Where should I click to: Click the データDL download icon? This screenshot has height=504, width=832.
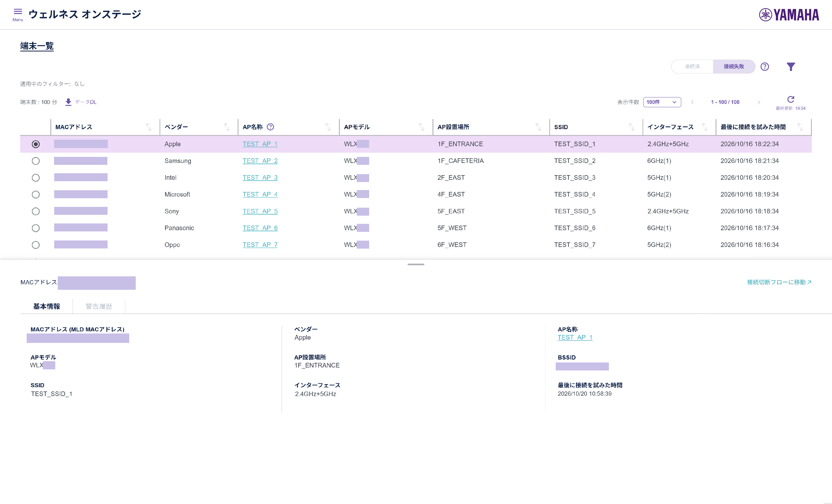(x=68, y=102)
